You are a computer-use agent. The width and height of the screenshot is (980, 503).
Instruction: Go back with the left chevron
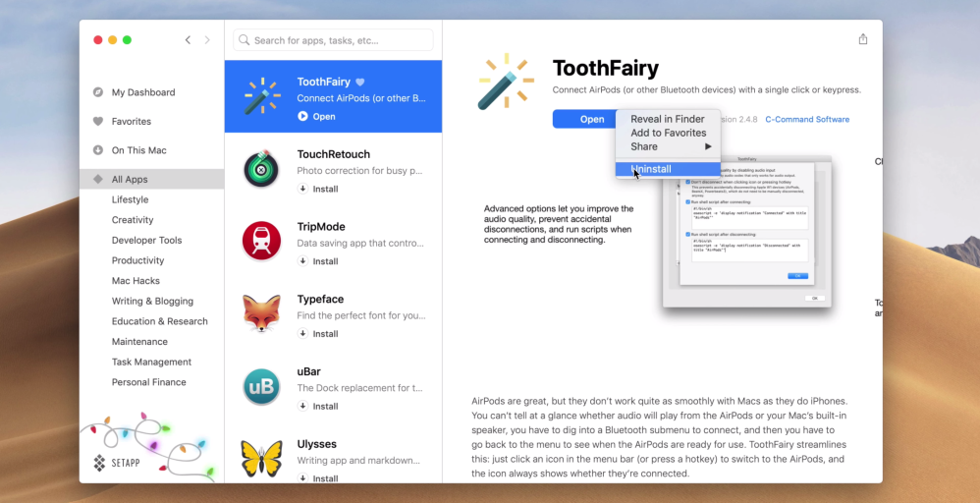188,40
